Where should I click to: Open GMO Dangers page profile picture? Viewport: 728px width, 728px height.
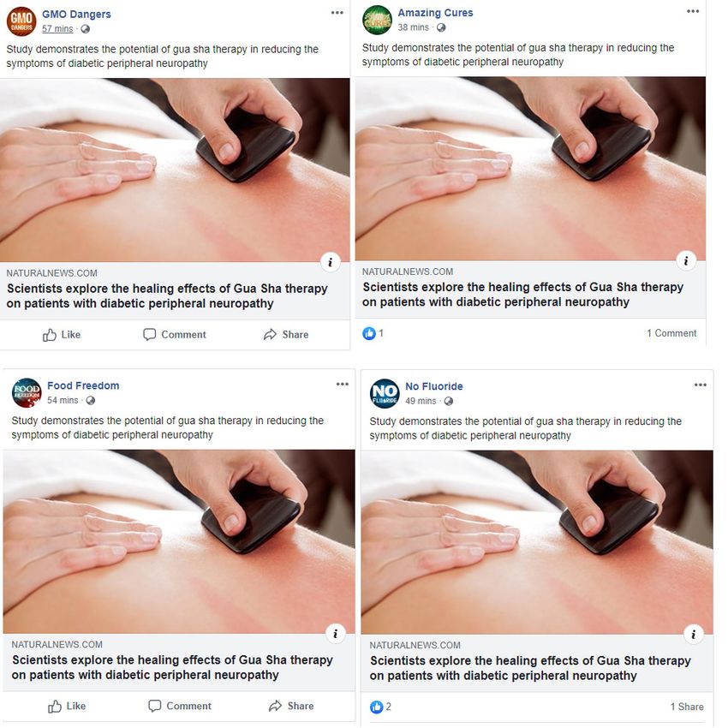pyautogui.click(x=21, y=21)
